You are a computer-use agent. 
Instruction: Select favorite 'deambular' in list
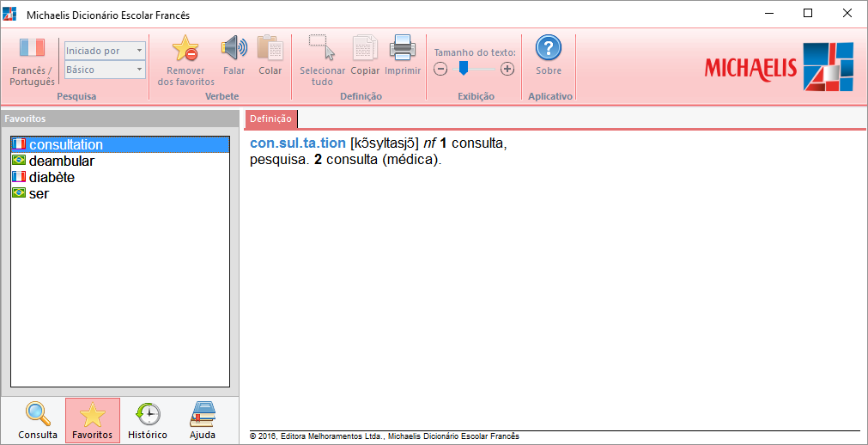120,162
